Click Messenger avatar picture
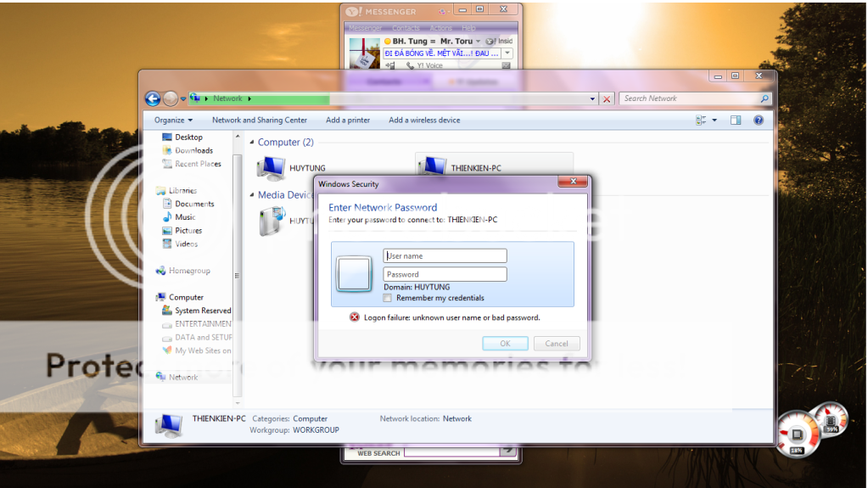This screenshot has width=868, height=488. [x=364, y=53]
